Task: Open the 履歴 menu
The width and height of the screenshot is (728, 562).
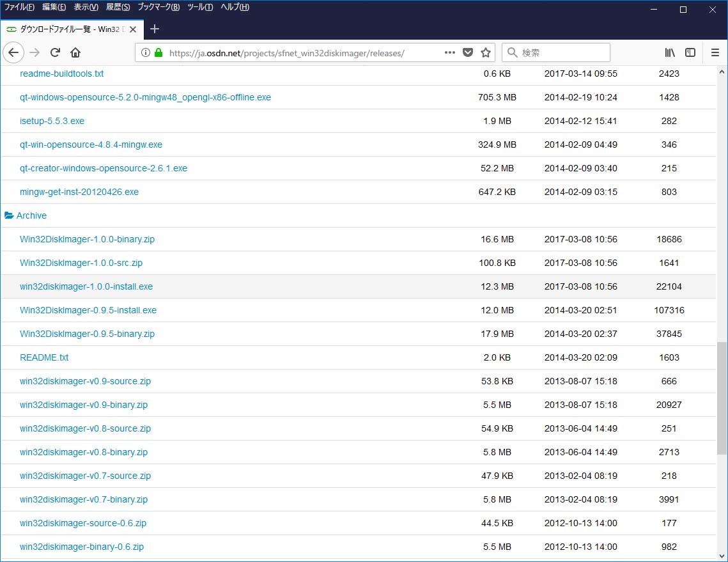Action: point(118,7)
